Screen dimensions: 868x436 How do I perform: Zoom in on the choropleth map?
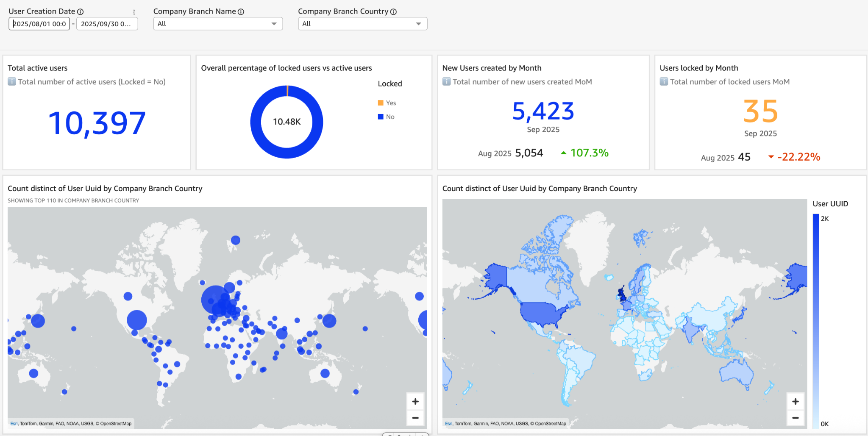tap(795, 401)
